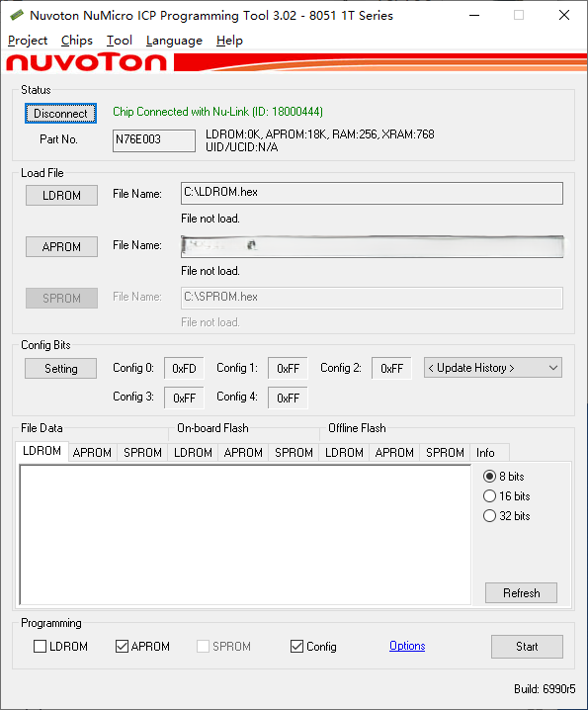Click inside the file data display area
Screen dimensions: 588x710
[245, 535]
